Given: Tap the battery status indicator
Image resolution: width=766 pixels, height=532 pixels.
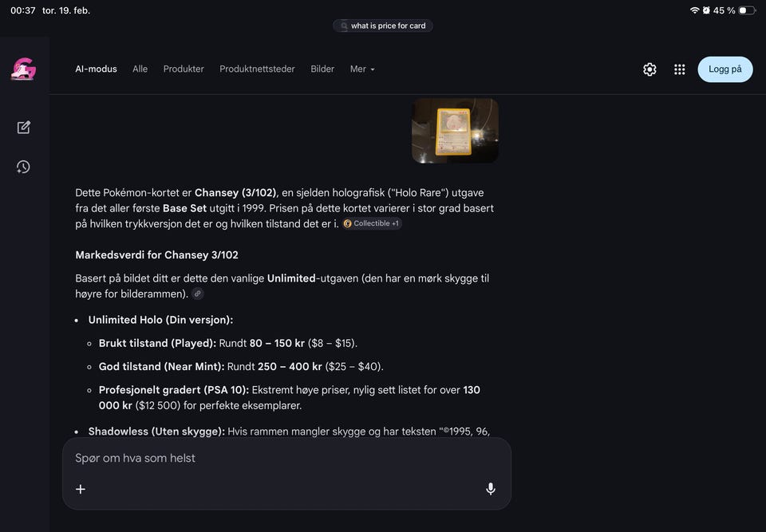Looking at the screenshot, I should point(747,10).
